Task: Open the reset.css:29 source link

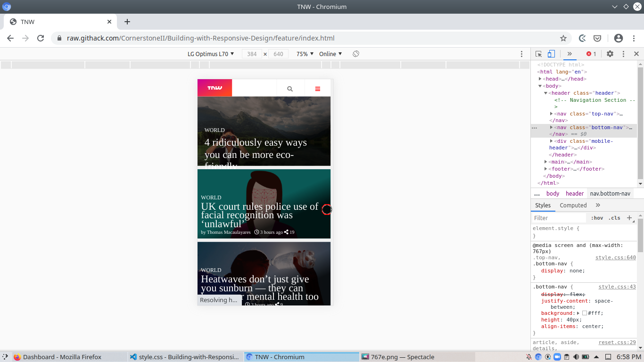Action: coord(617,342)
